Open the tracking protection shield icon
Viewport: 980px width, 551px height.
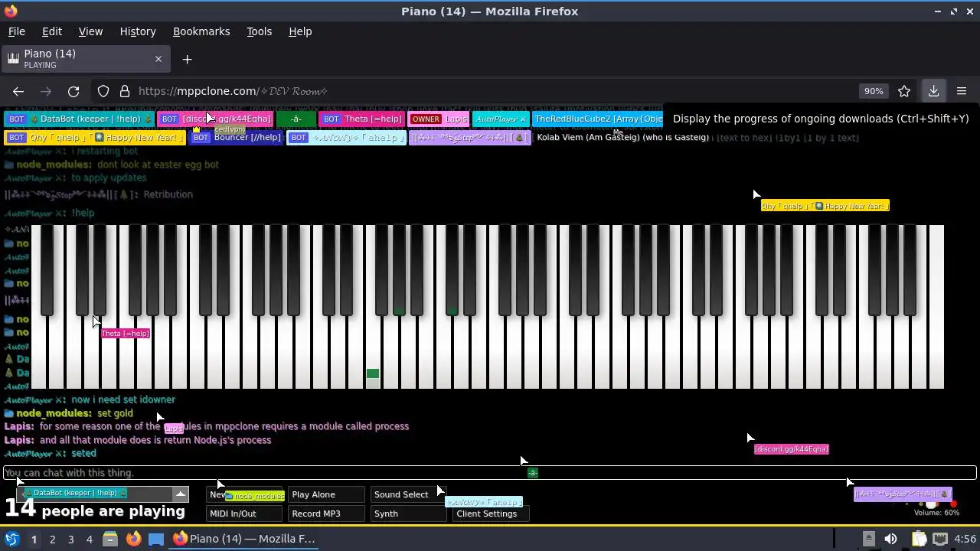click(103, 91)
